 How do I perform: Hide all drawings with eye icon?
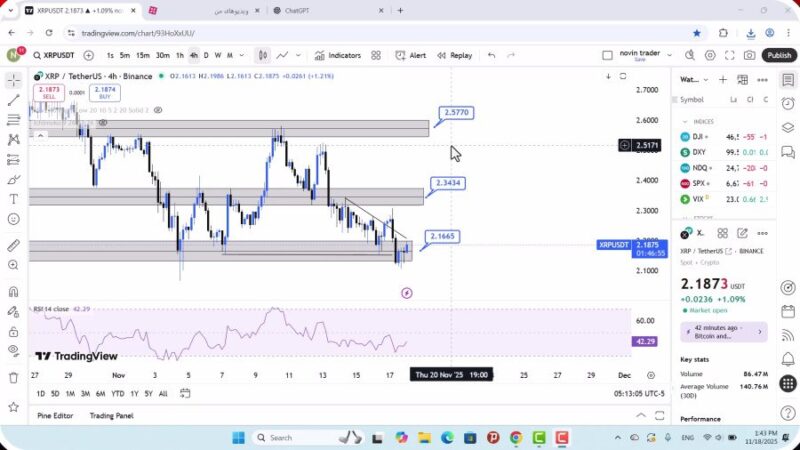[x=13, y=351]
